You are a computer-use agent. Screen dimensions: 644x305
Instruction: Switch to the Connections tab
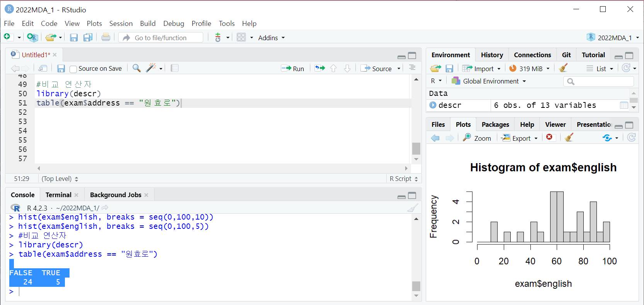tap(532, 55)
